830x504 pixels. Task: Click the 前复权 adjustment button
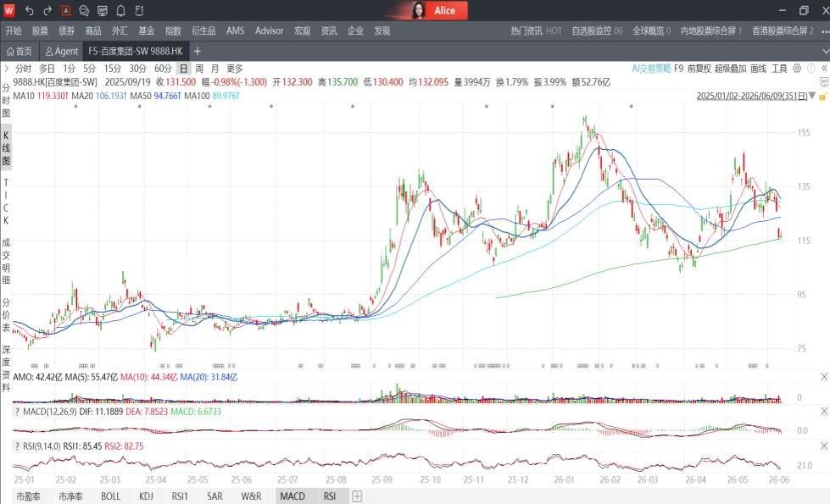pos(699,69)
